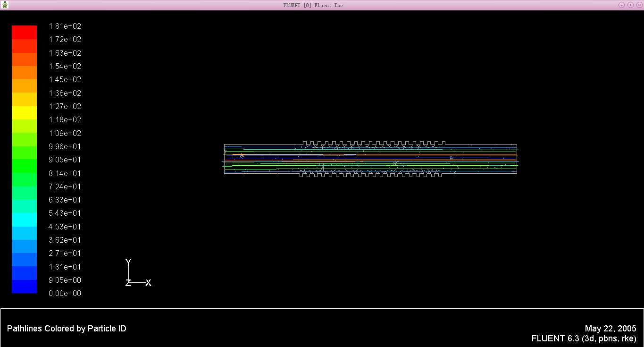Click the Z axis label of the triad

click(128, 283)
